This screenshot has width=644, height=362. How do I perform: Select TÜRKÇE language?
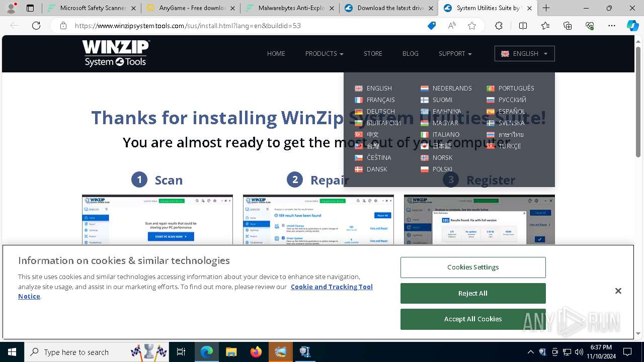point(504,146)
